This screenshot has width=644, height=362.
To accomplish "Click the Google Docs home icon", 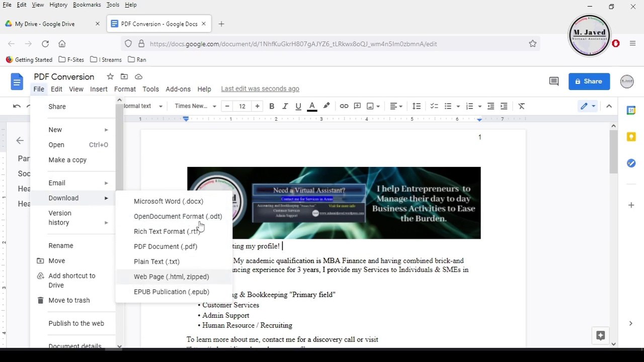I will [x=17, y=82].
